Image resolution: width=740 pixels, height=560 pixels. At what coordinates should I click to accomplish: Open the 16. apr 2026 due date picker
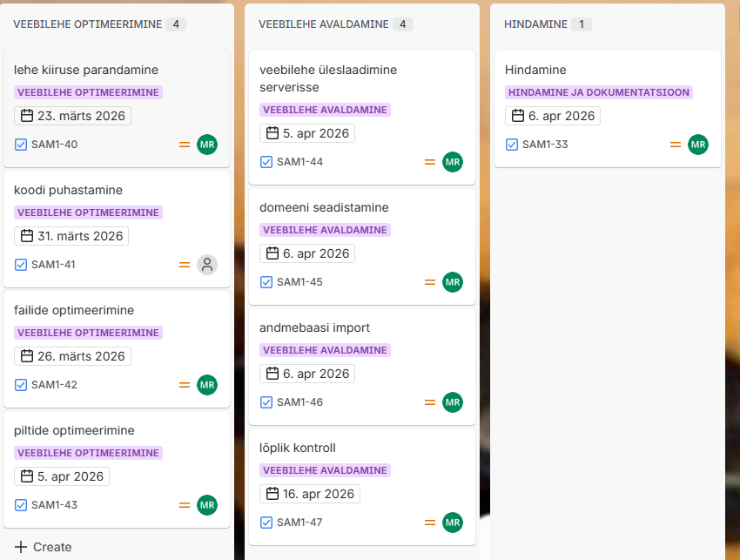point(310,494)
